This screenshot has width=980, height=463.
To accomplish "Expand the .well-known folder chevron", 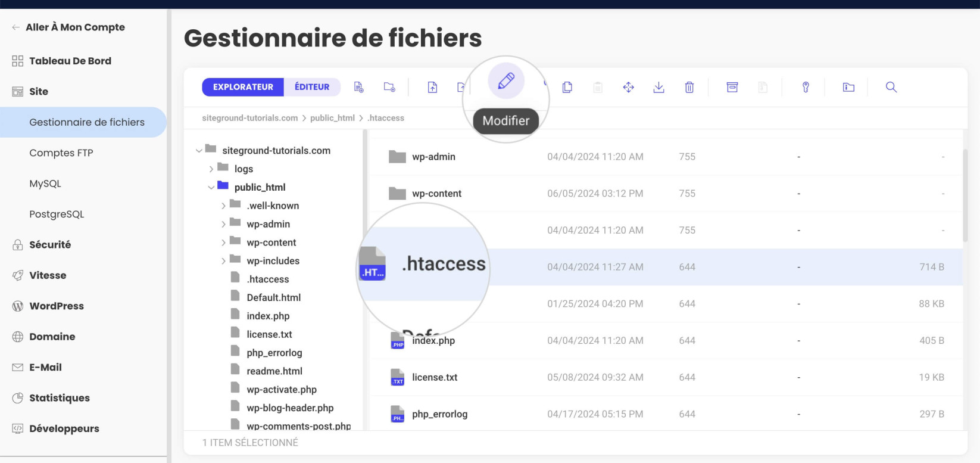I will tap(223, 206).
